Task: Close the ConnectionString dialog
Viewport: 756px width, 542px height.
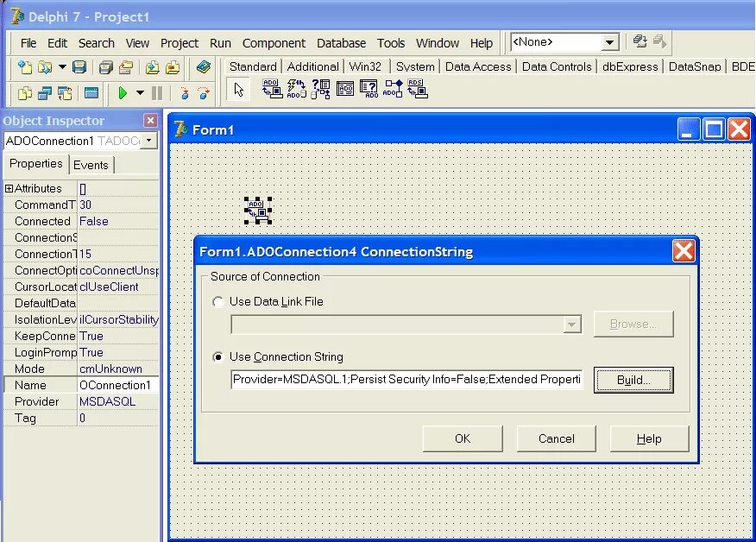Action: (x=684, y=251)
